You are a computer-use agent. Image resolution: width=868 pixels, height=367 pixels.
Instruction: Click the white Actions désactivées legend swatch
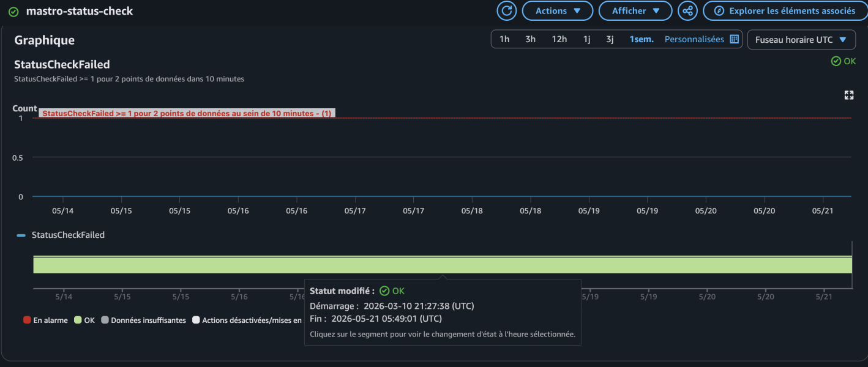pos(196,320)
